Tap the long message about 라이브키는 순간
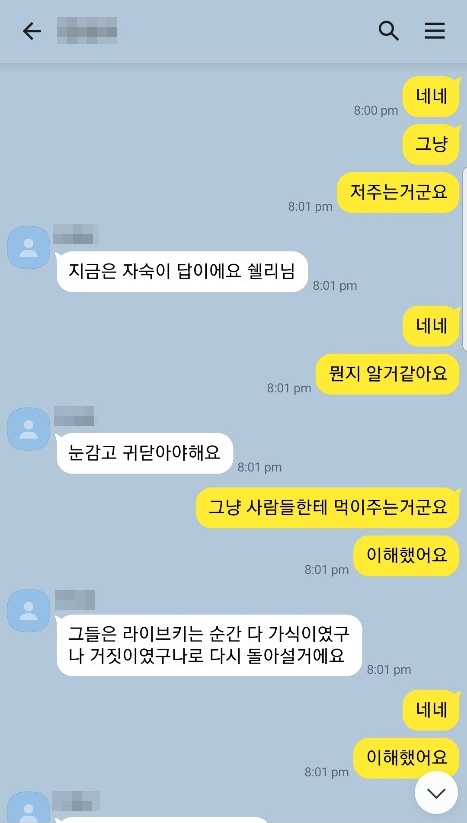This screenshot has height=823, width=467. [209, 645]
